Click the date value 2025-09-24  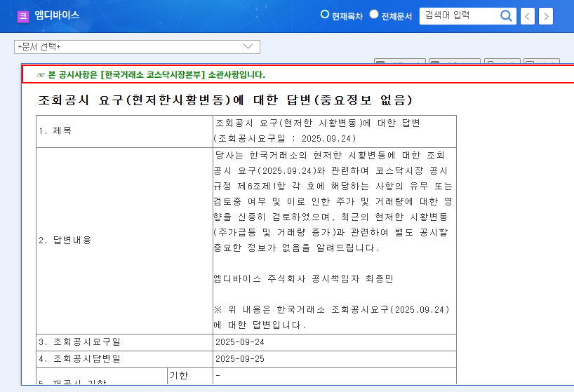(240, 342)
